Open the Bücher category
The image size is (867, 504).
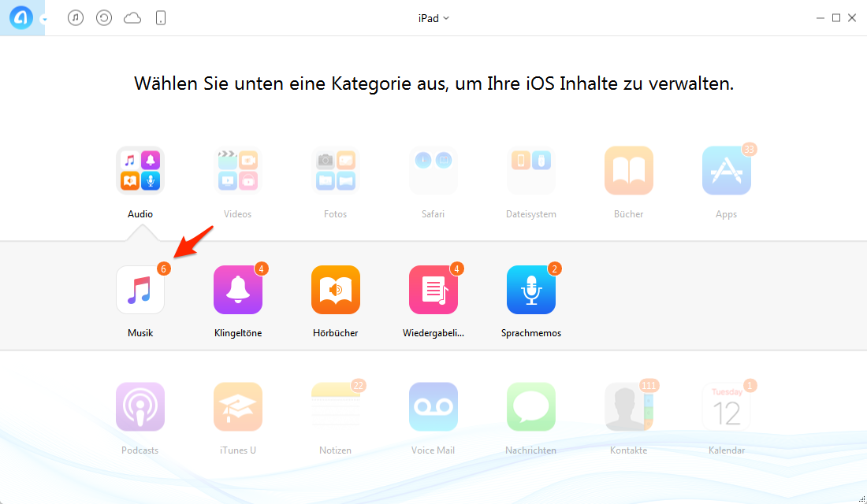coord(629,170)
